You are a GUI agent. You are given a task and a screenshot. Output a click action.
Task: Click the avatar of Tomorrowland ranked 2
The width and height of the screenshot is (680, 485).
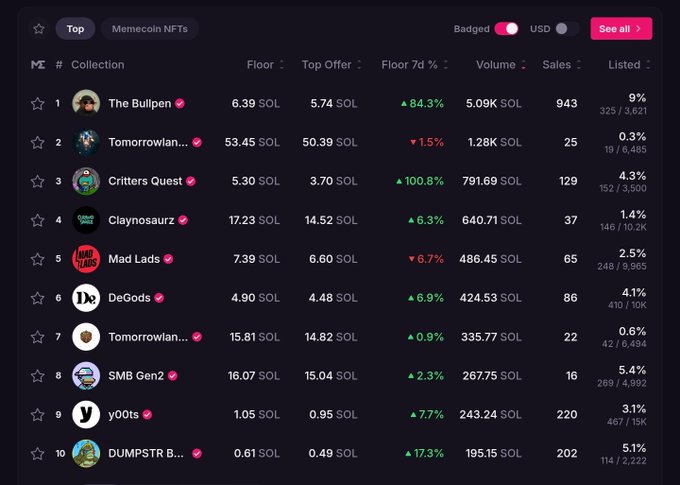[86, 142]
